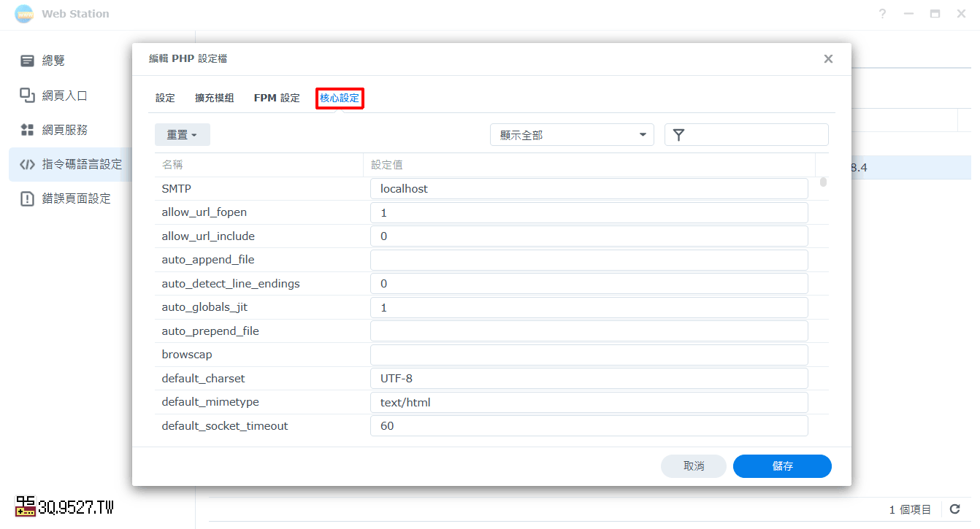Switch to the 擴充模組 tab
Image resolution: width=980 pixels, height=529 pixels.
click(215, 98)
